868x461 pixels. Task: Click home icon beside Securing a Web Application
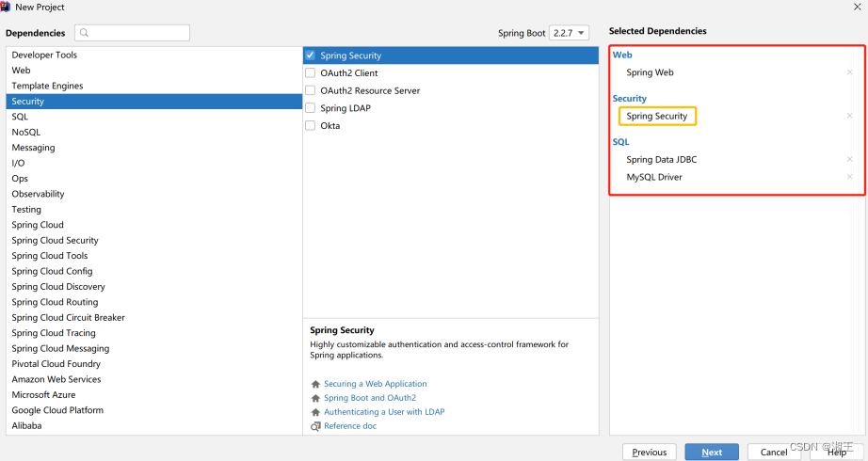click(315, 384)
